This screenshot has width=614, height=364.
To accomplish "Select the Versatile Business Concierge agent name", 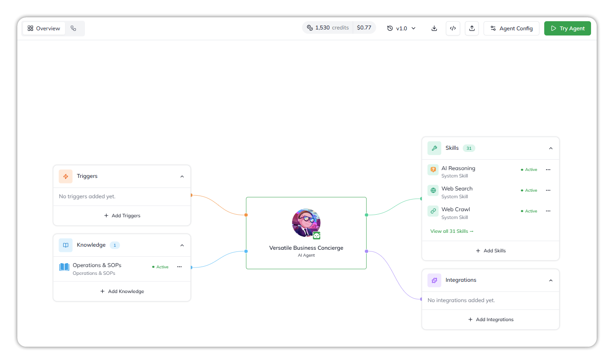I will coord(306,248).
